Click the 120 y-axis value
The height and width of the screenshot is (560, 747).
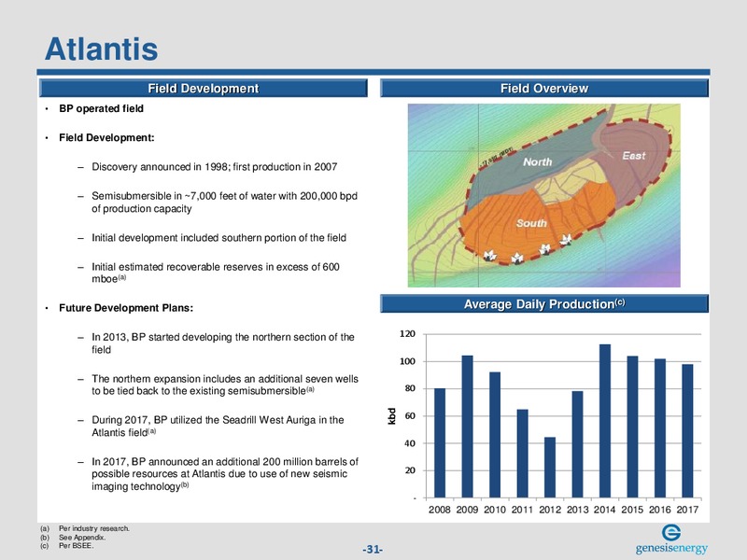point(407,334)
